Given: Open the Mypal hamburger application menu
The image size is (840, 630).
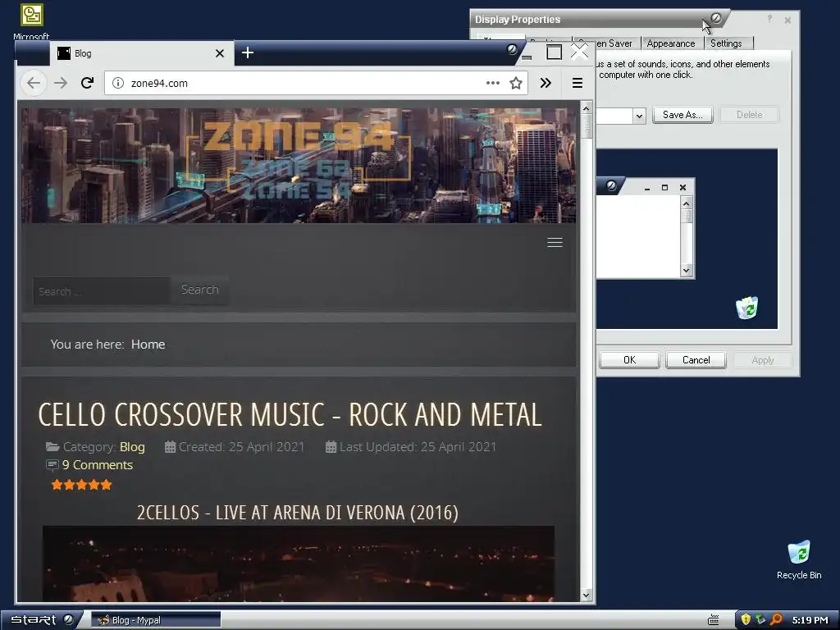Looking at the screenshot, I should [577, 83].
